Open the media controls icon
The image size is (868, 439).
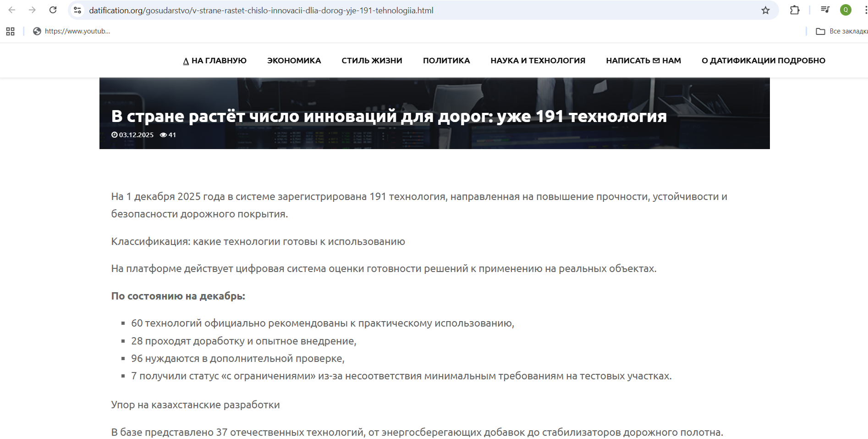pyautogui.click(x=825, y=10)
